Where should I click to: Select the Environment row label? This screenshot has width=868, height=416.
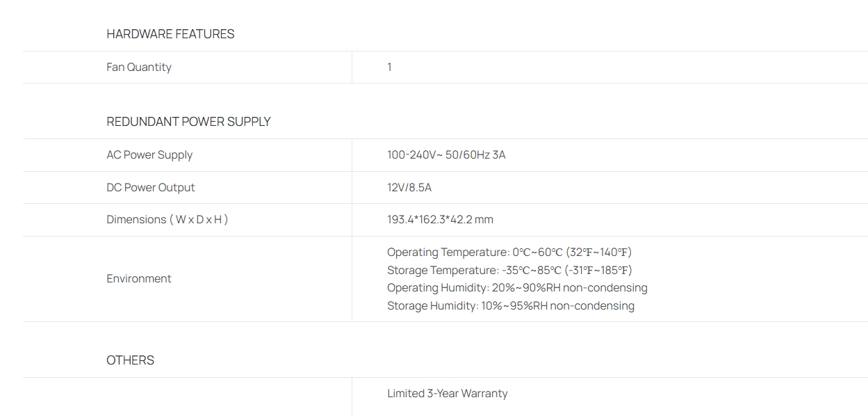[139, 279]
